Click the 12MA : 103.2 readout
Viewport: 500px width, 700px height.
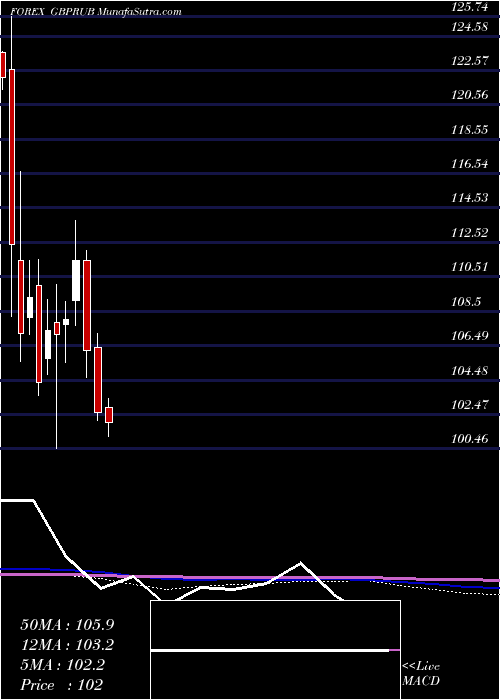click(67, 645)
